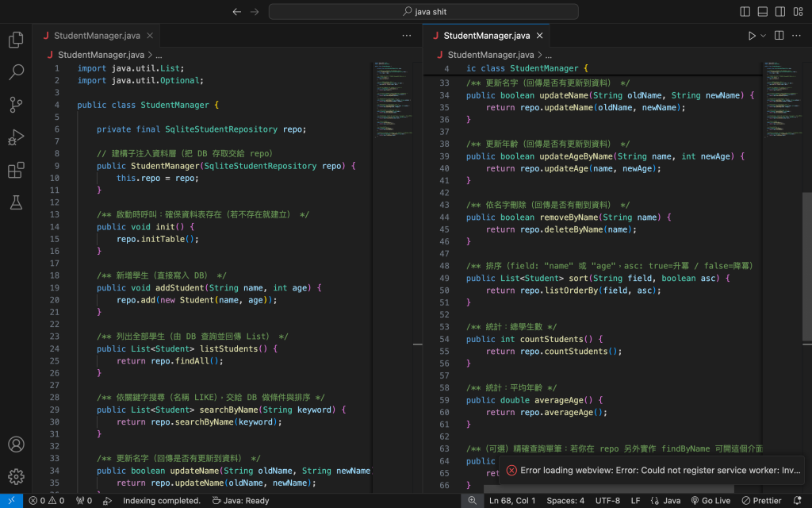Switch to left StudentManager.java tab
The image size is (812, 508).
tap(98, 36)
